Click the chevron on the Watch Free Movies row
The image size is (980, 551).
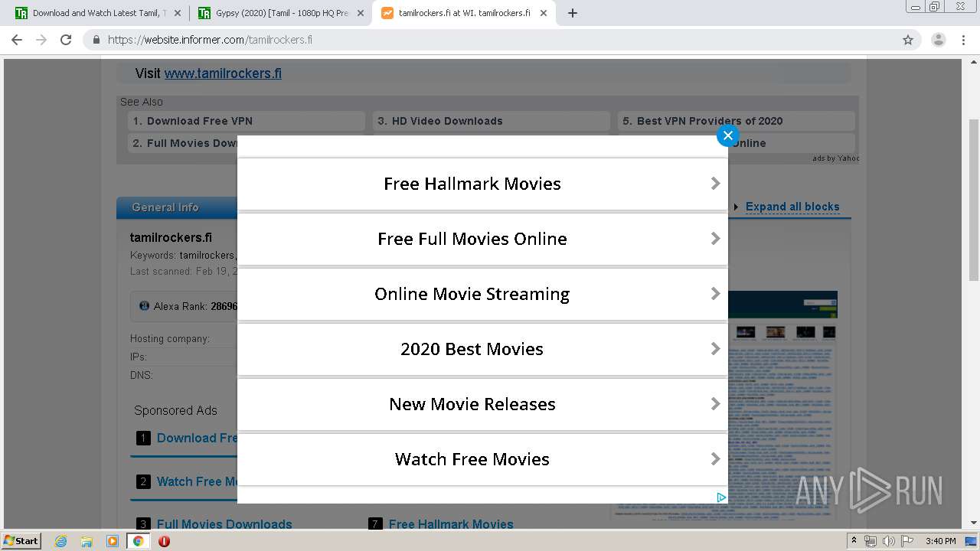715,459
